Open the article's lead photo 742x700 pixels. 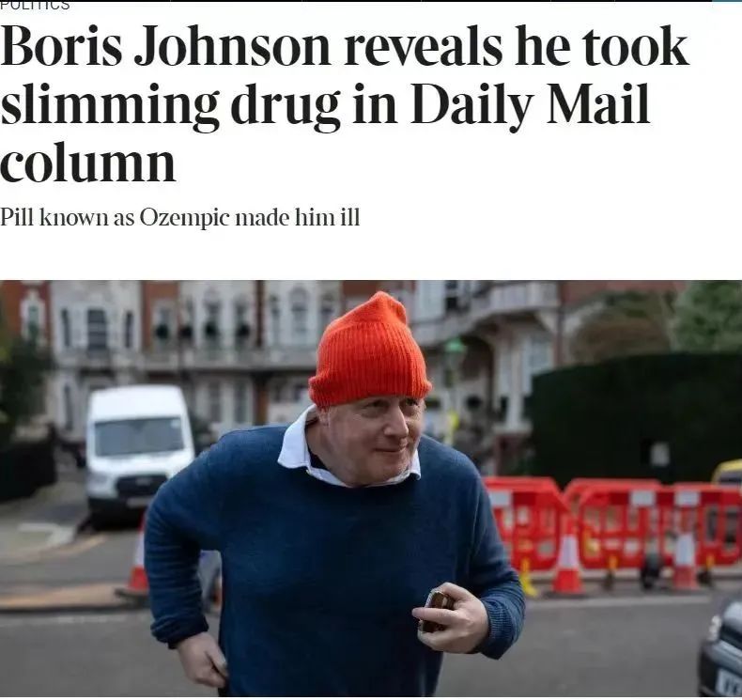(x=371, y=488)
